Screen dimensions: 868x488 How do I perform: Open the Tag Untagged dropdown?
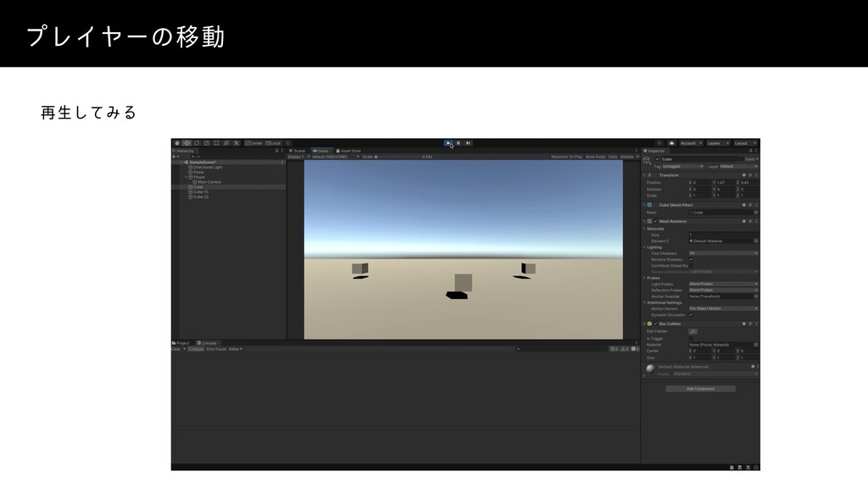tap(683, 167)
